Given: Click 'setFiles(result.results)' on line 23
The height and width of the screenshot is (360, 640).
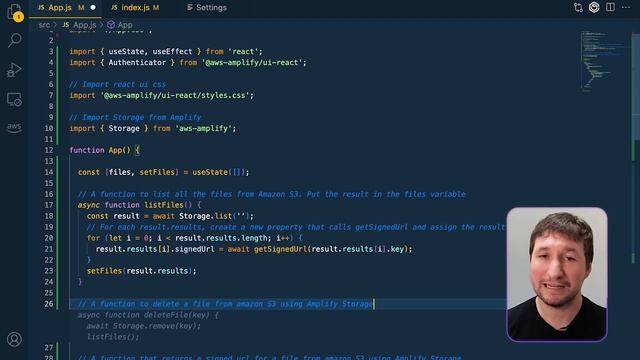Looking at the screenshot, I should click(x=141, y=271).
